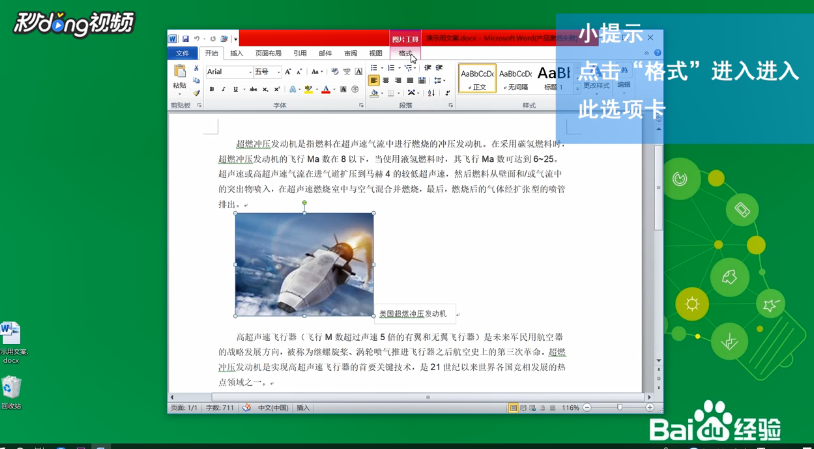This screenshot has width=814, height=449.
Task: Click the 格式 tab under 图片工具
Action: (405, 53)
